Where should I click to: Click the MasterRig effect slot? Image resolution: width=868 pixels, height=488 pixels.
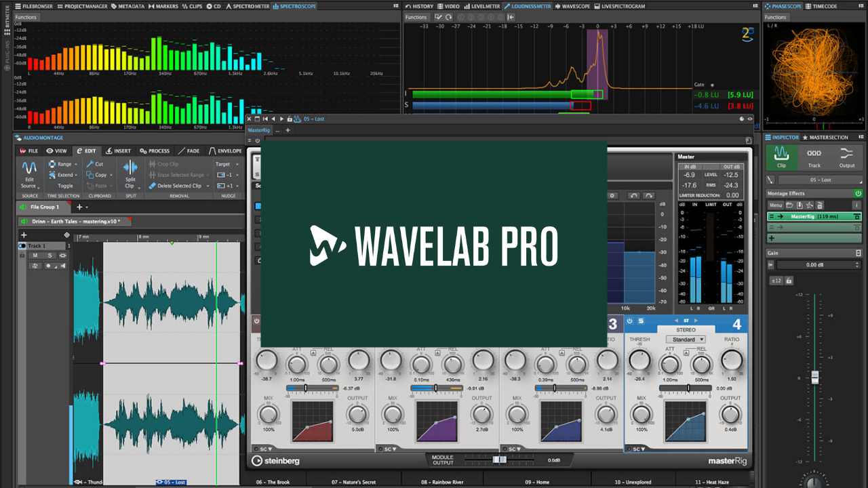(x=814, y=217)
